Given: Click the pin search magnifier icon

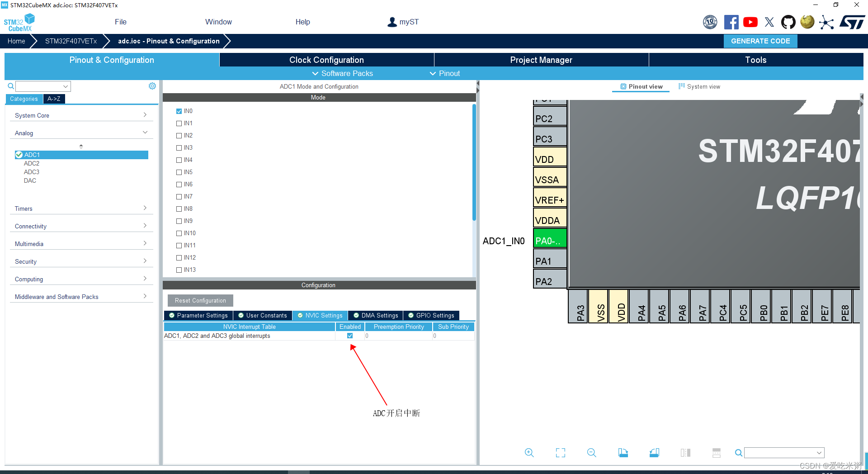Looking at the screenshot, I should (739, 453).
